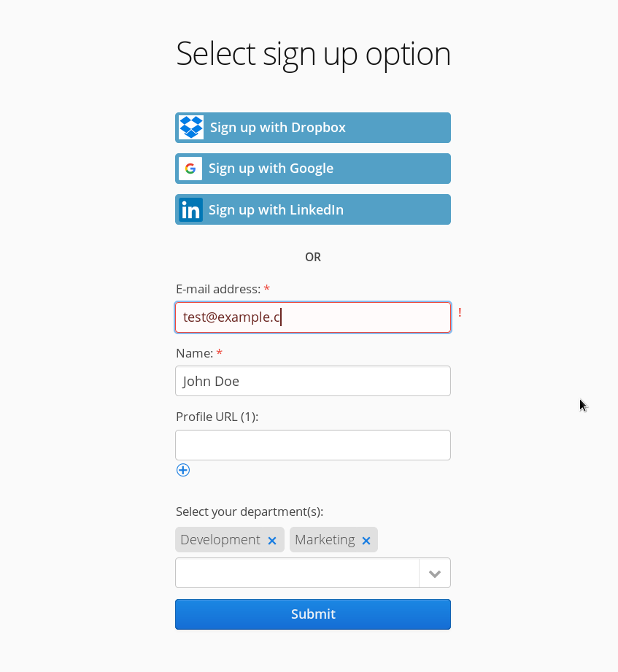Click the LinkedIn logo icon
This screenshot has height=672, width=618.
pos(190,209)
